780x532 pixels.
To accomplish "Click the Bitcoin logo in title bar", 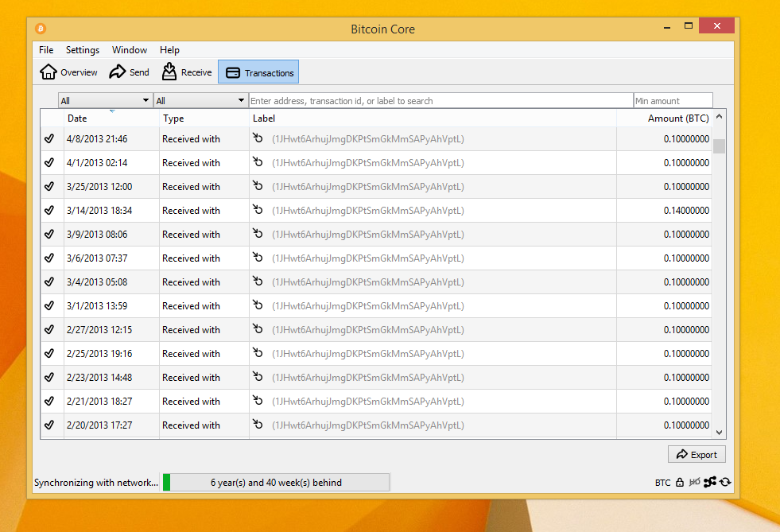I will coord(41,29).
